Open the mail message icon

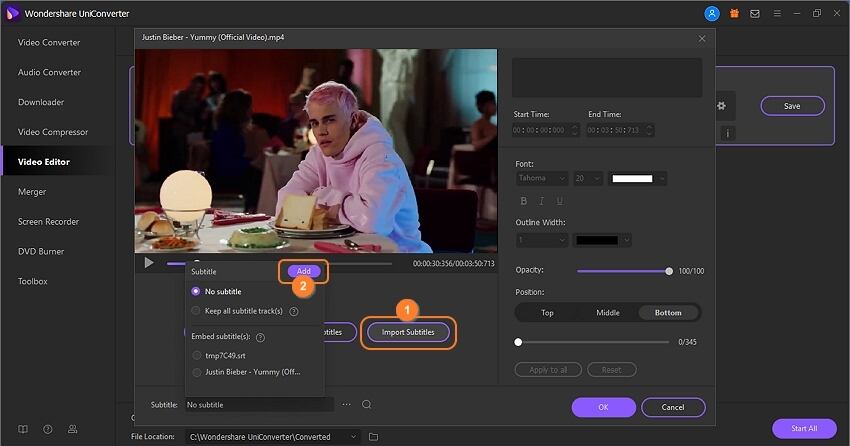pos(755,14)
